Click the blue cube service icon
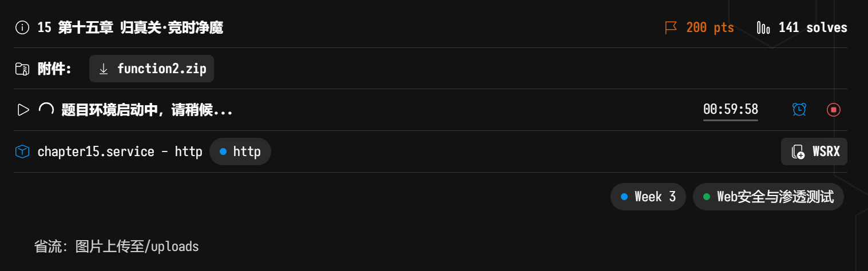Viewport: 868px width, 271px height. coord(22,152)
